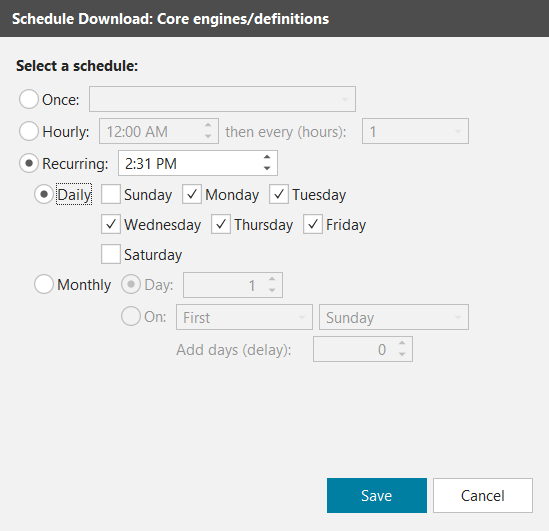
Task: Open the Sunday weekday dropdown under Monthly
Action: (394, 317)
